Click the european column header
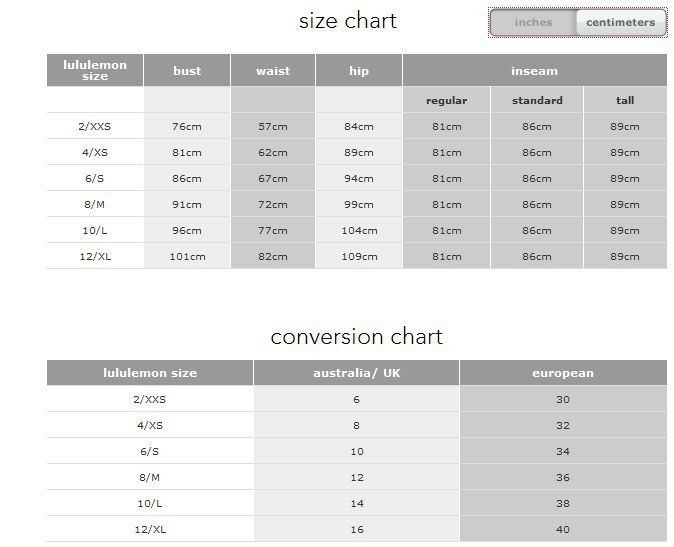674x547 pixels. click(563, 373)
